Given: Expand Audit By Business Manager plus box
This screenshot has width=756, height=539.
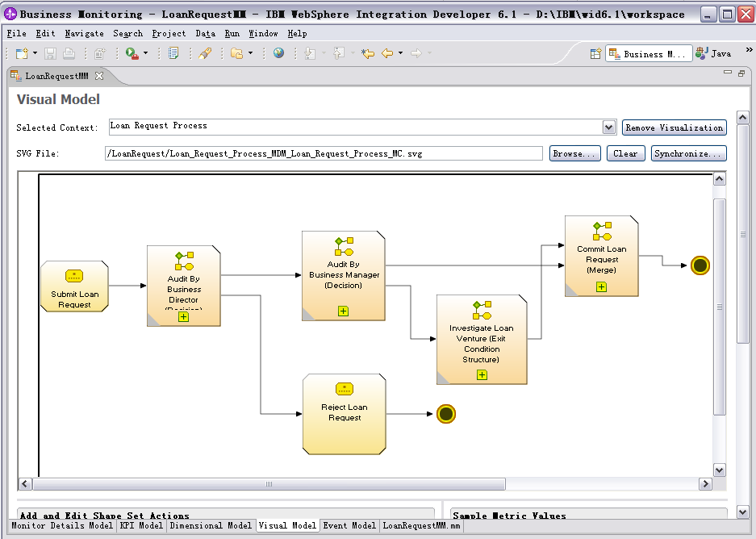Looking at the screenshot, I should [x=343, y=311].
